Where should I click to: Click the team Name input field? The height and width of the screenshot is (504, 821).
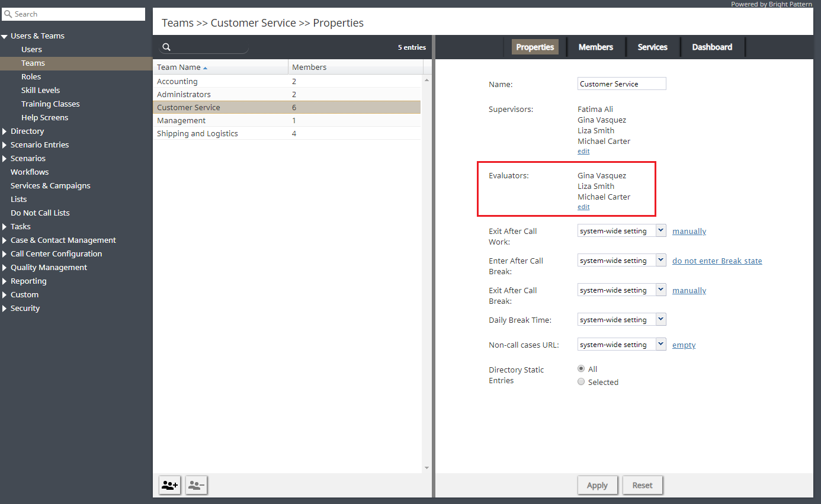coord(621,84)
